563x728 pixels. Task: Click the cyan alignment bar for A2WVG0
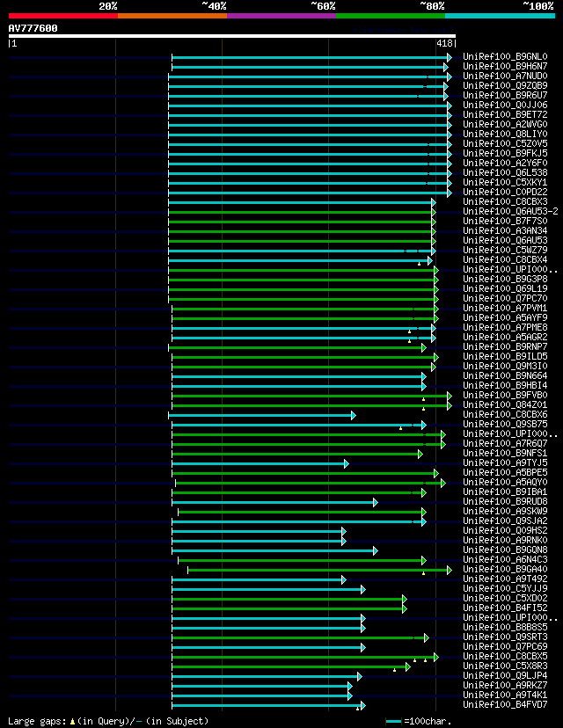tap(310, 126)
